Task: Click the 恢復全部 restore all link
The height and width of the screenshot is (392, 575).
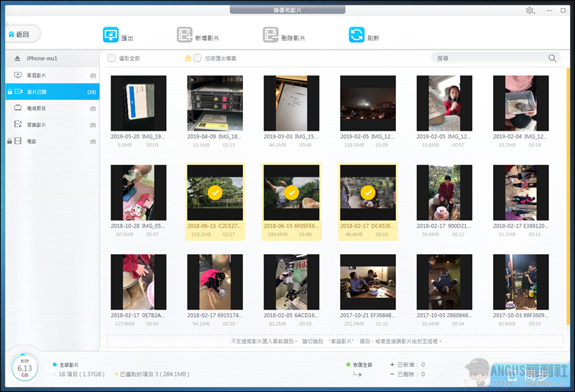Action: [x=361, y=364]
